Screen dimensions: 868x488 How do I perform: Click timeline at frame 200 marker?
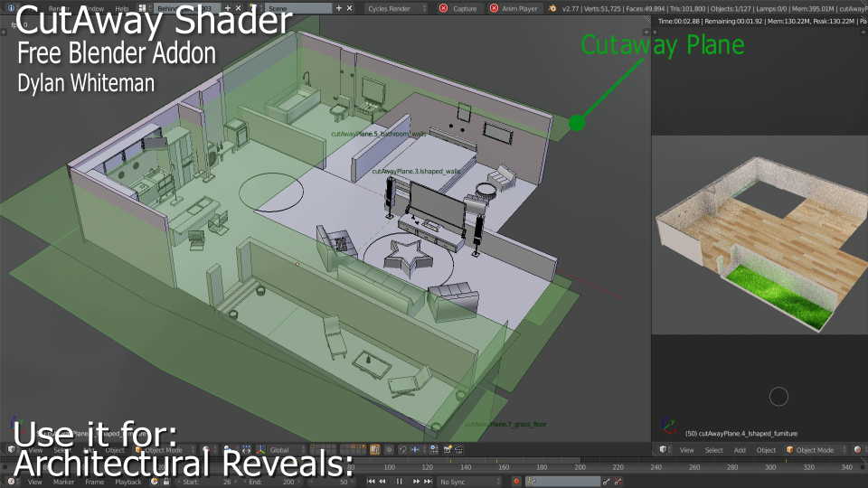580,467
